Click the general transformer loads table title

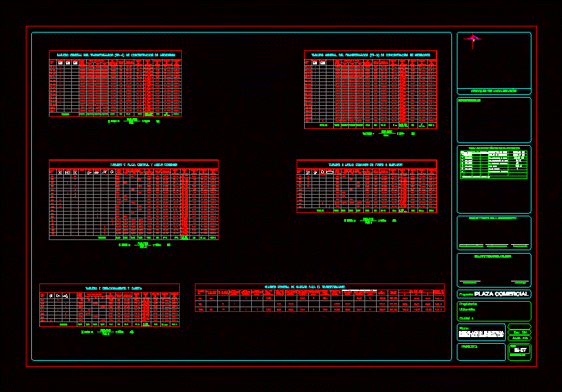point(319,287)
